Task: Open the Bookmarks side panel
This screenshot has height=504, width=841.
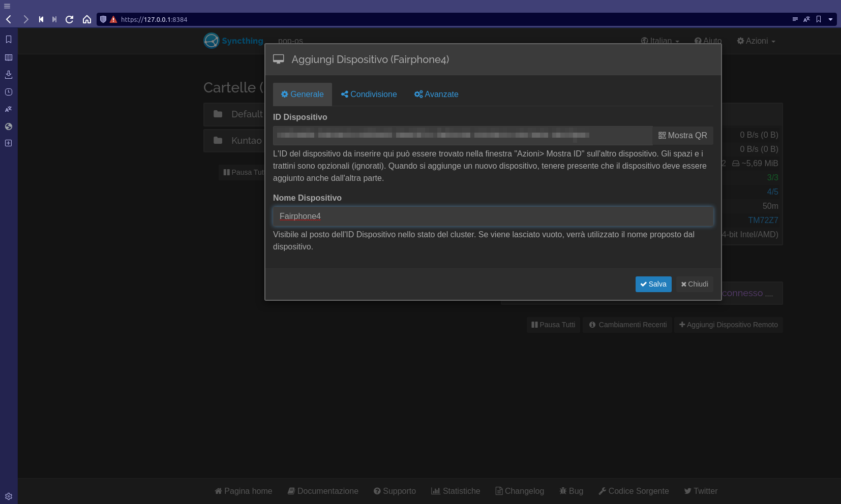Action: pyautogui.click(x=9, y=39)
